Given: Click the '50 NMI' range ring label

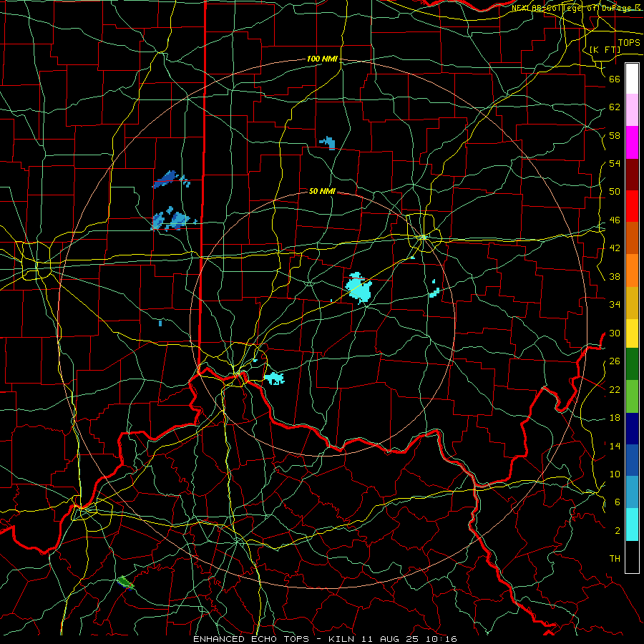Looking at the screenshot, I should click(323, 191).
